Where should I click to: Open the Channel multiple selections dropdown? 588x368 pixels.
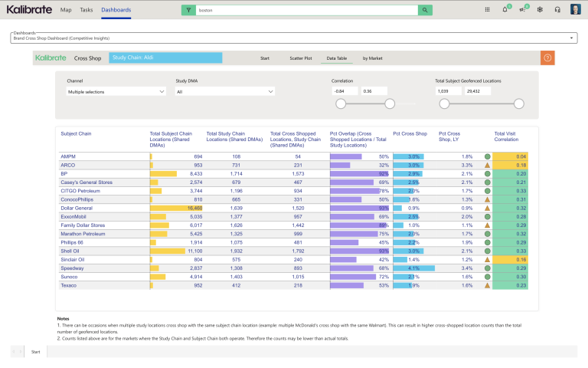click(x=116, y=91)
